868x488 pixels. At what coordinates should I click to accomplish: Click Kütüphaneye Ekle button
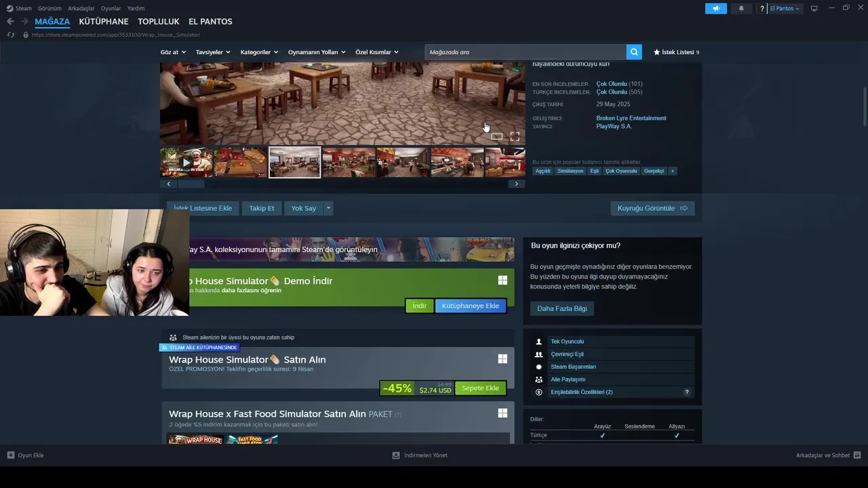[x=471, y=306]
